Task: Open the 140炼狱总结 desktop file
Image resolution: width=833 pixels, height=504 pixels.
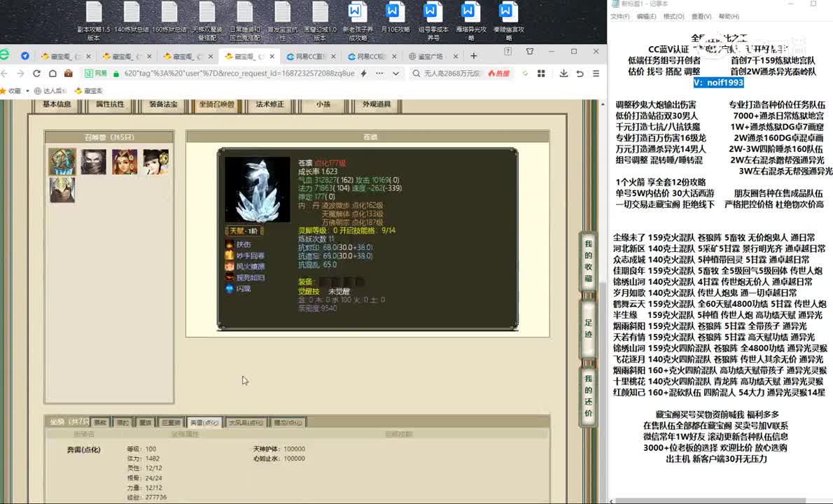Action: (x=131, y=18)
